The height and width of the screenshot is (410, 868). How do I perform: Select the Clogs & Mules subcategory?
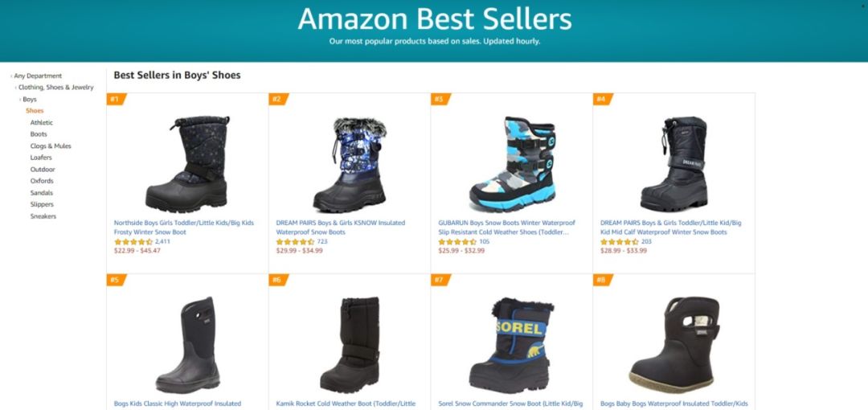coord(51,146)
